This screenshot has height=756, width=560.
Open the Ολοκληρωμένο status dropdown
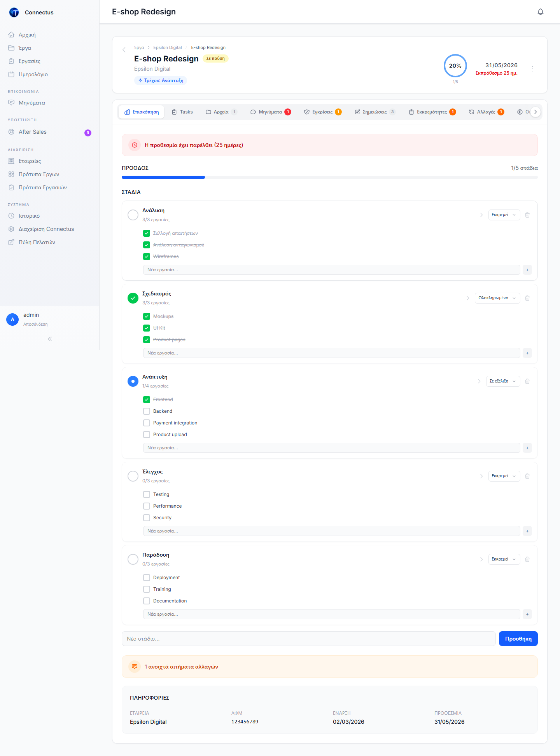tap(497, 298)
